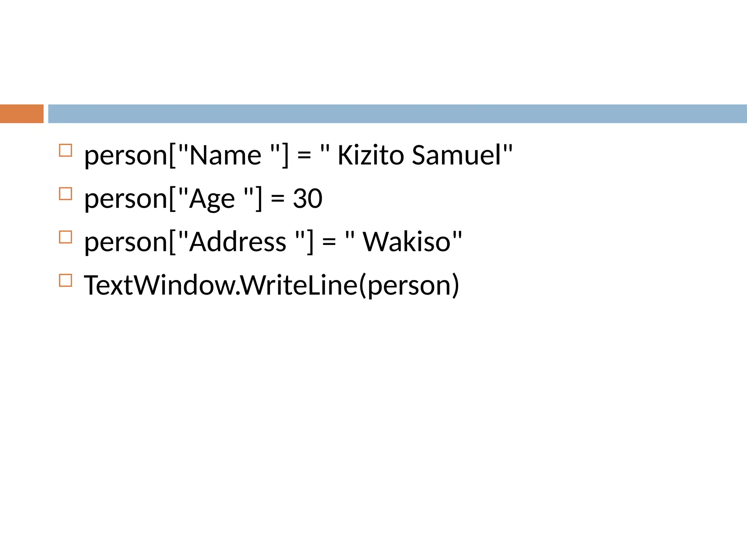The width and height of the screenshot is (747, 560).
Task: Select the blue horizontal divider bar
Action: click(397, 114)
